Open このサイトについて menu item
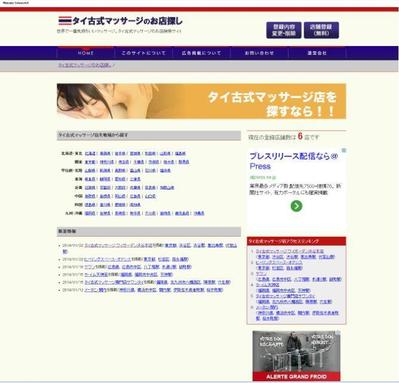Screen dimensions: 399x383 point(143,53)
